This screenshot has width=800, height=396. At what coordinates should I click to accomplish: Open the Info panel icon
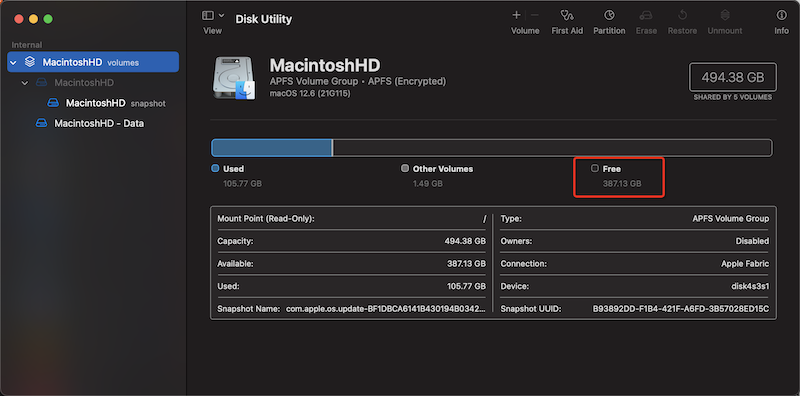(781, 15)
